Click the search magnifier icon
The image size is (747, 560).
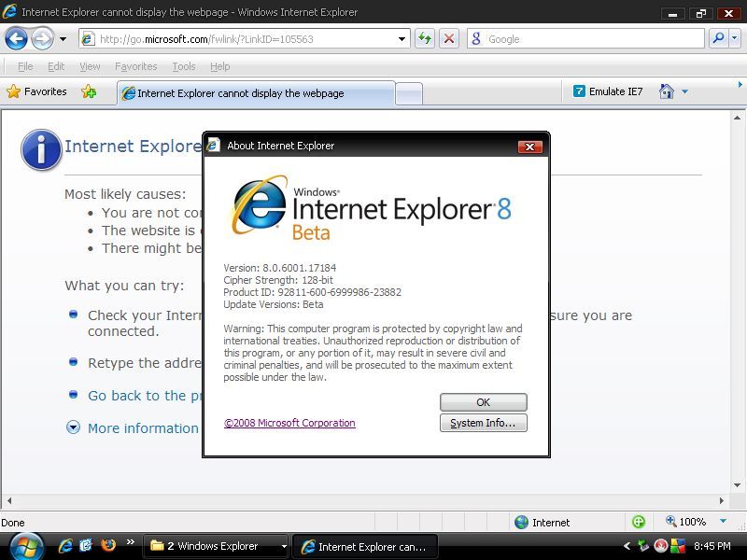718,38
